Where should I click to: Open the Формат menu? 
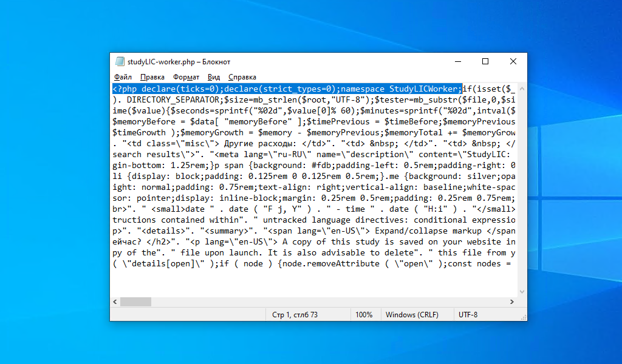186,77
